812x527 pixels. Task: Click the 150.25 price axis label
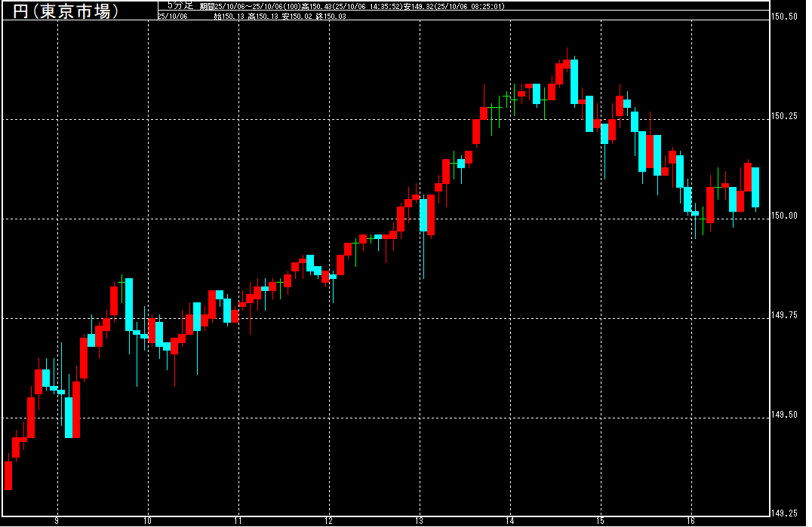[785, 116]
